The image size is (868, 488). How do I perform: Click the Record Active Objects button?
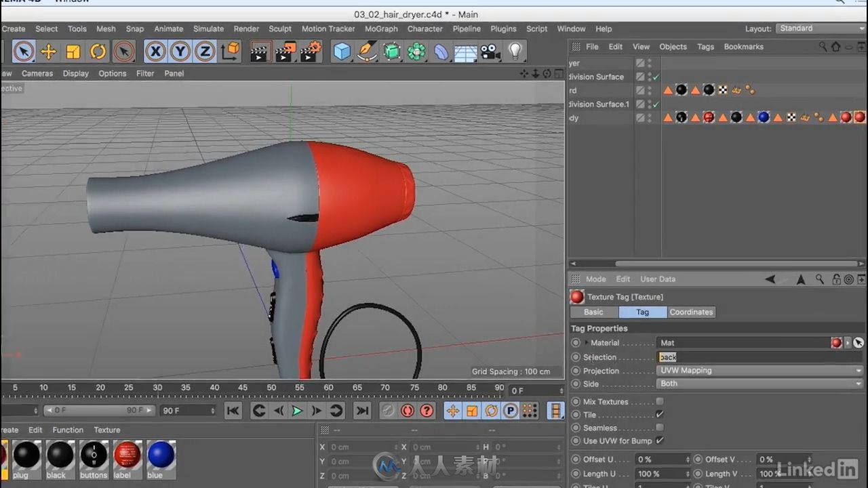click(x=388, y=410)
